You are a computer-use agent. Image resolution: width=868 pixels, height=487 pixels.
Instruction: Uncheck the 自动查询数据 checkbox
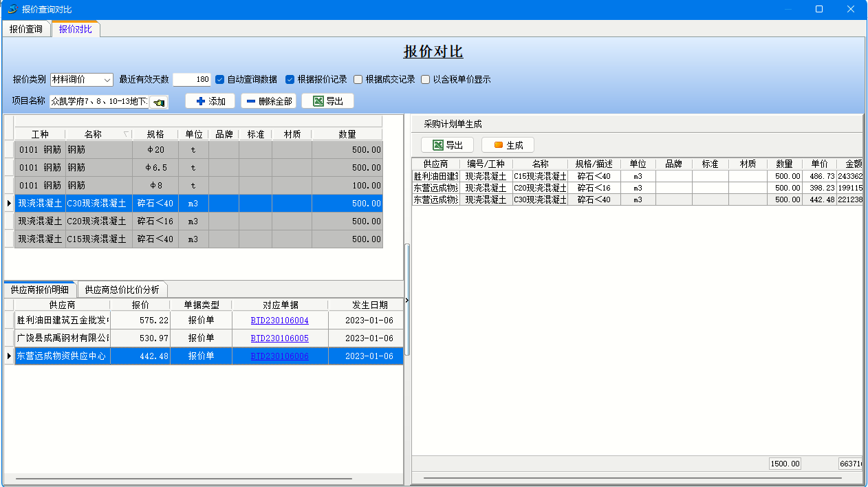pyautogui.click(x=220, y=79)
